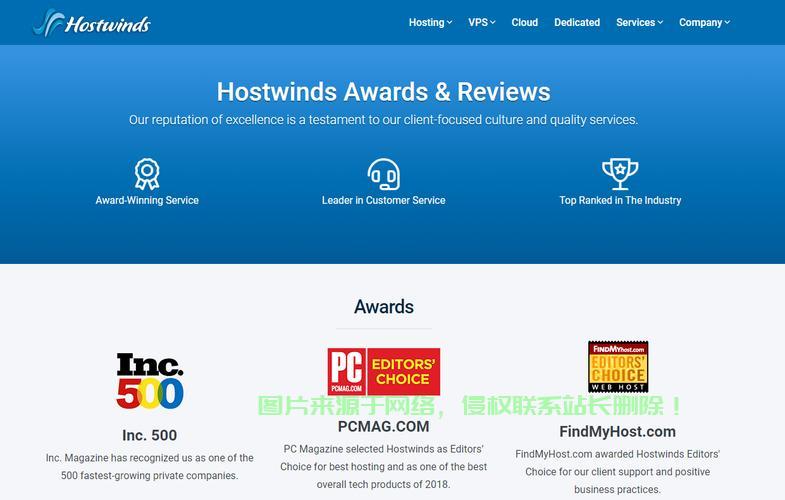The height and width of the screenshot is (500, 785).
Task: Click the Inc. 500 award logo
Action: pyautogui.click(x=150, y=381)
